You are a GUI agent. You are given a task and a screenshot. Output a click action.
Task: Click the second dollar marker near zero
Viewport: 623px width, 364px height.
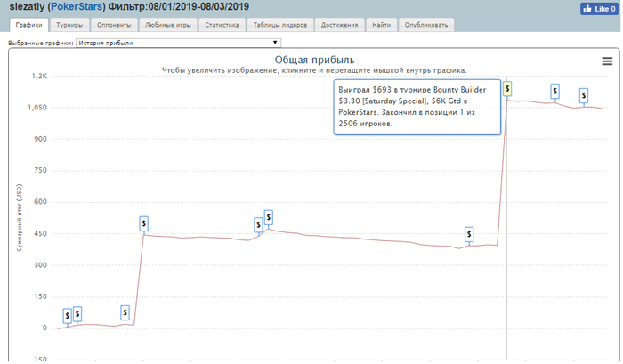[77, 314]
